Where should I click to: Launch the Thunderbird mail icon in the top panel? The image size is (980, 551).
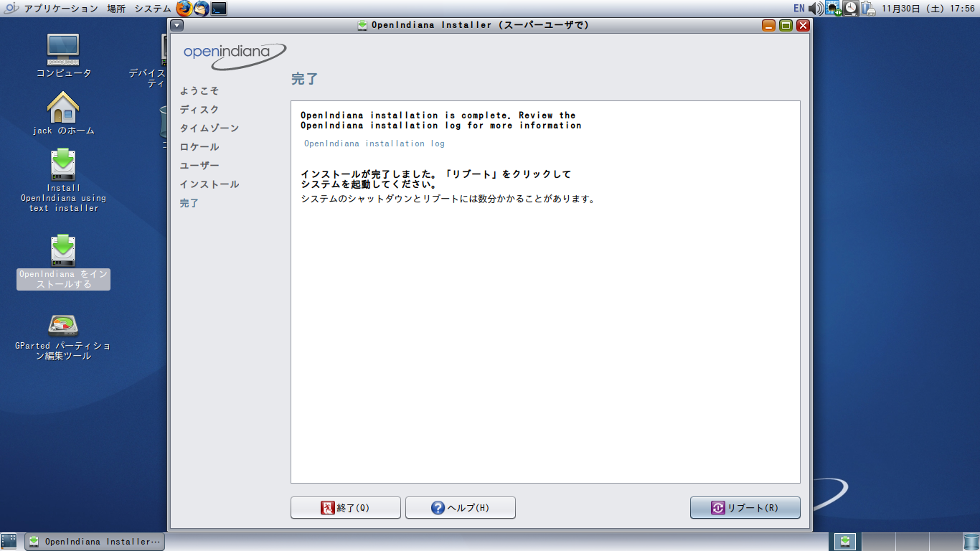(202, 9)
